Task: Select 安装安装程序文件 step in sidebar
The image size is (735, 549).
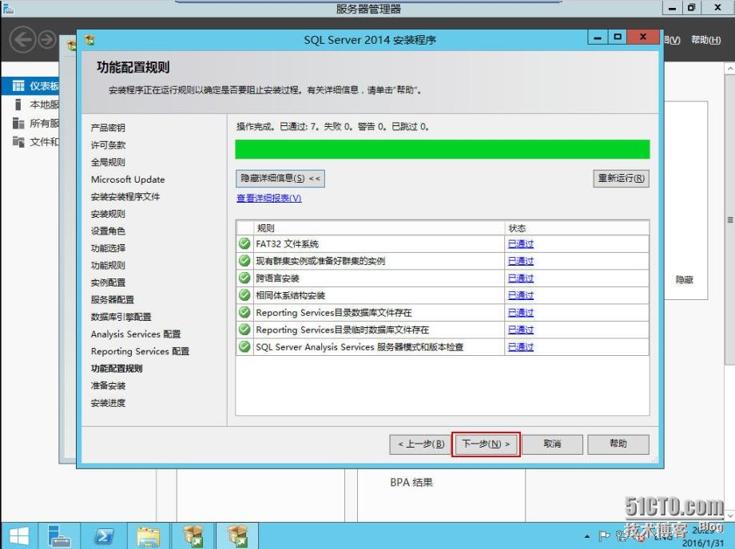Action: 125,197
